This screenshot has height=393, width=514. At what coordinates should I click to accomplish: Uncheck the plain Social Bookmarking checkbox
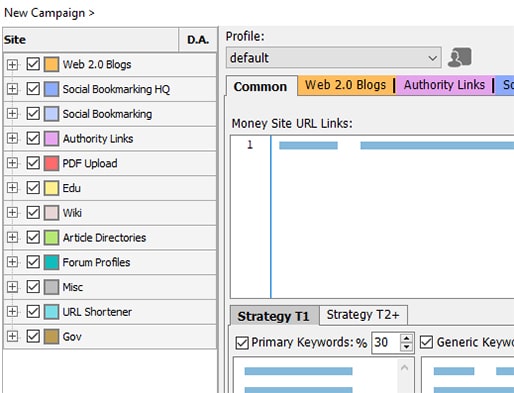[33, 113]
